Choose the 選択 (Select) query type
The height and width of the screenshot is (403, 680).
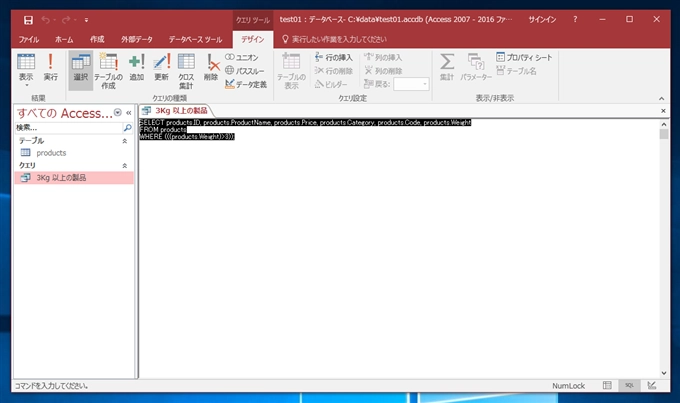pos(81,69)
